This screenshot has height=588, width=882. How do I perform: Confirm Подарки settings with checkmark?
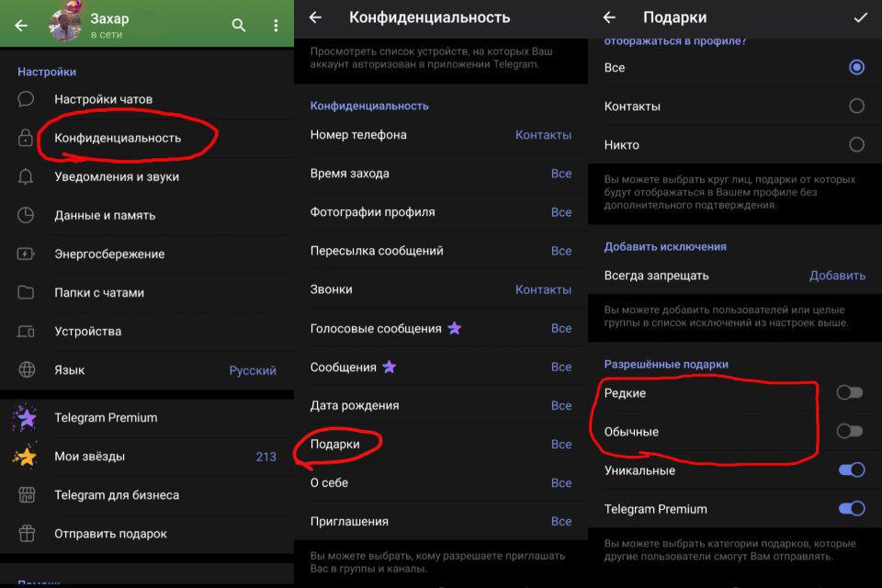click(x=860, y=17)
